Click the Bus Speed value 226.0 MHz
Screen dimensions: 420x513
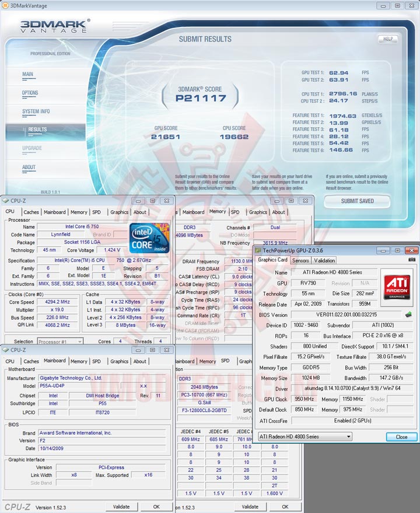[x=57, y=317]
